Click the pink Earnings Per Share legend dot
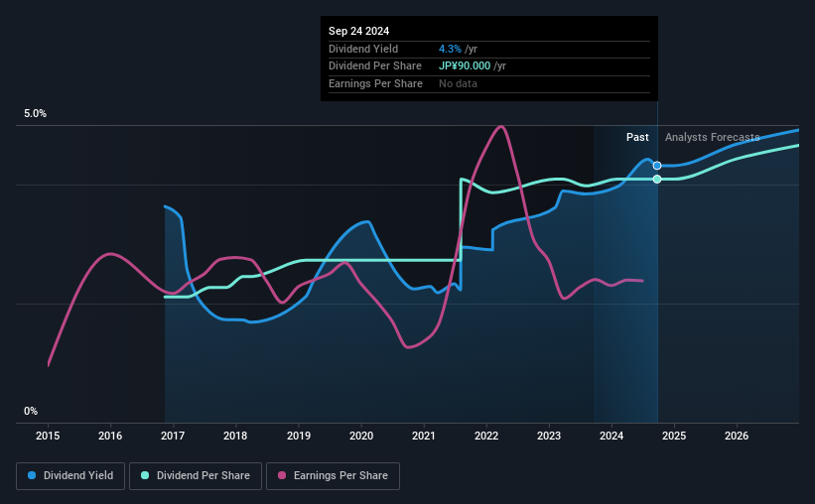815x504 pixels. pyautogui.click(x=282, y=475)
